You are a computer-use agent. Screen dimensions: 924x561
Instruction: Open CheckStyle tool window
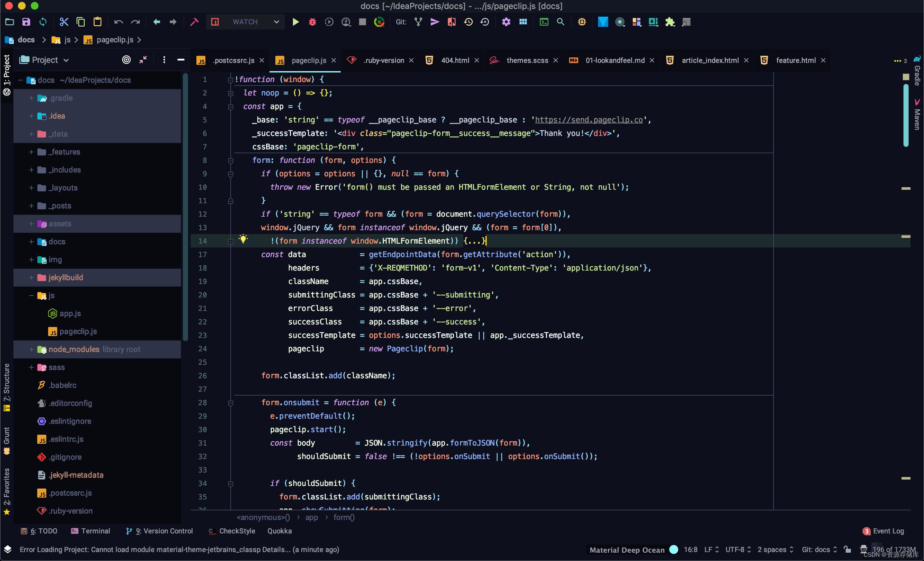(232, 532)
